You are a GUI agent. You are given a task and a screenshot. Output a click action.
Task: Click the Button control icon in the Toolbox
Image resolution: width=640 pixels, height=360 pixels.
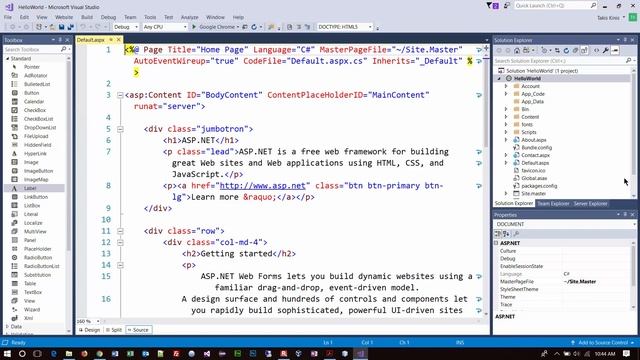(x=15, y=93)
